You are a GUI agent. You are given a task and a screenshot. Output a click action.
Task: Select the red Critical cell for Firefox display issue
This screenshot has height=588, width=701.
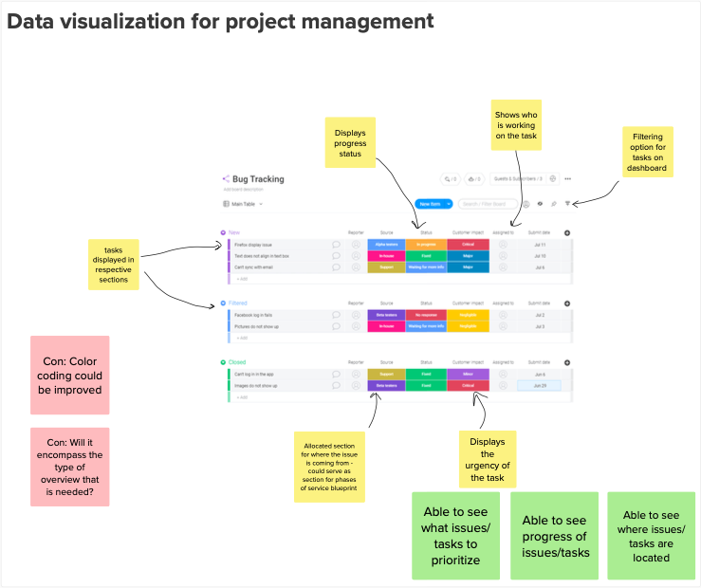469,245
